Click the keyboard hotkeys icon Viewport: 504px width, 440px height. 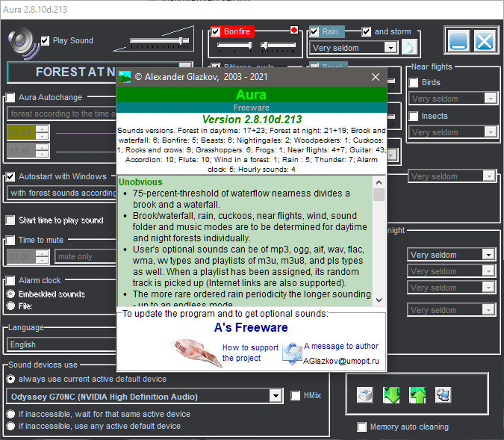click(364, 395)
